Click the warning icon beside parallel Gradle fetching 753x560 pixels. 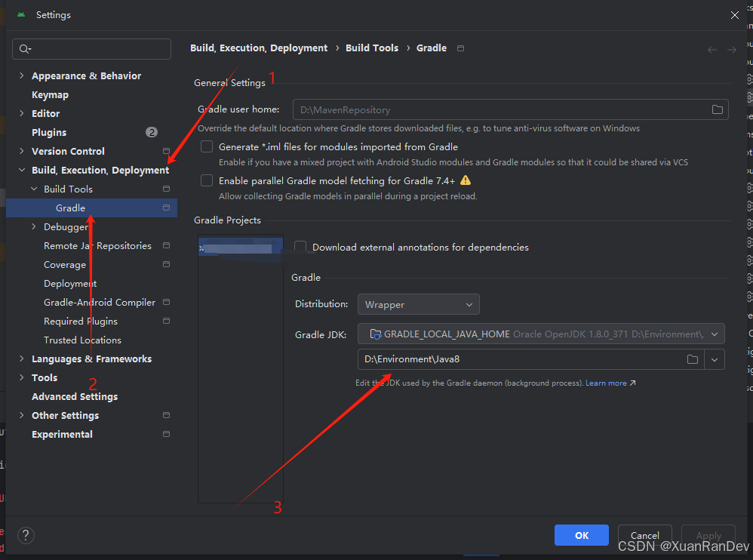[466, 180]
